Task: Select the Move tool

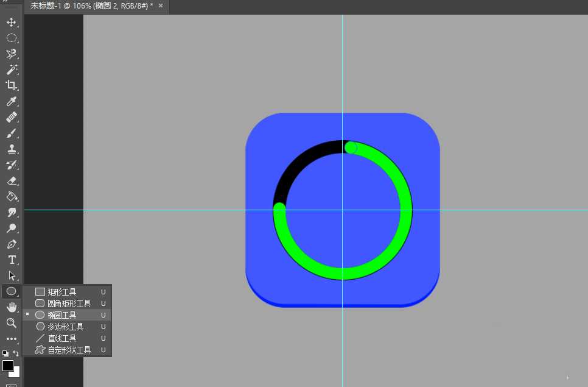Action: point(11,23)
